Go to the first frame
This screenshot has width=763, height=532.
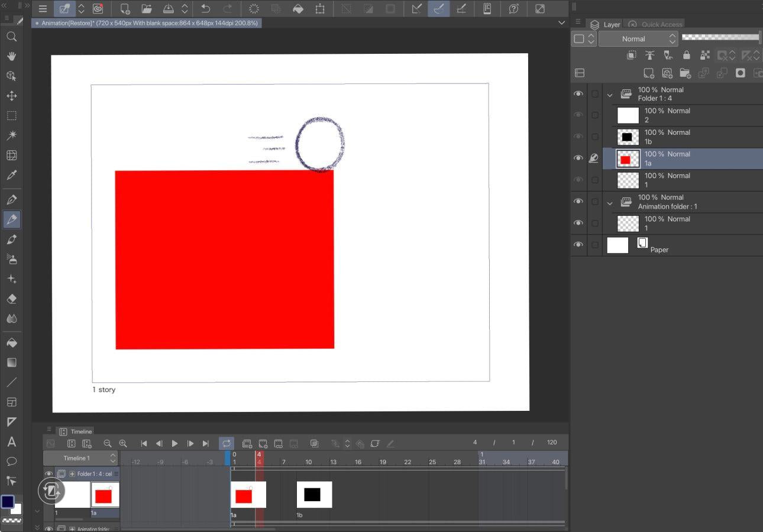pos(144,443)
